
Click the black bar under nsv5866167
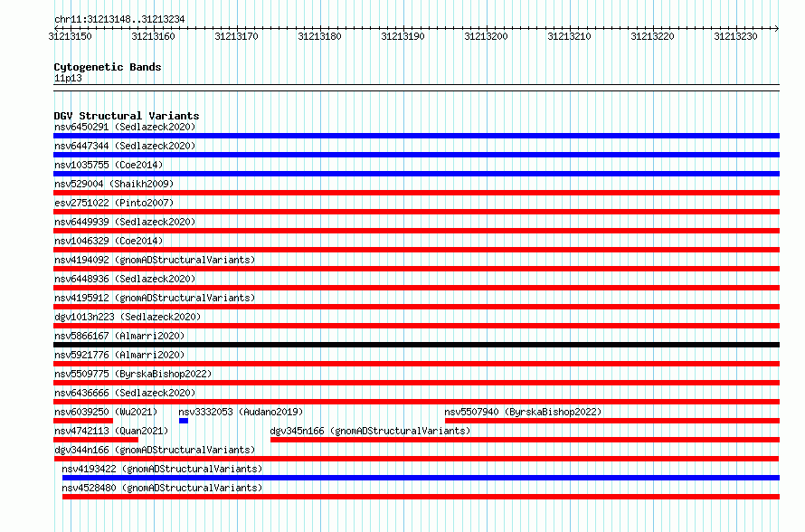(416, 345)
